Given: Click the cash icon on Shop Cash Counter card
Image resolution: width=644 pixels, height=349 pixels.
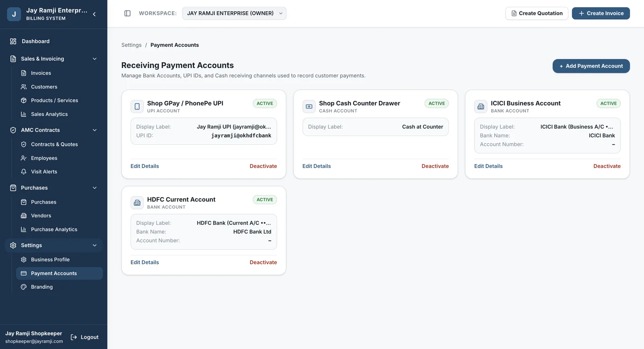Looking at the screenshot, I should point(309,107).
